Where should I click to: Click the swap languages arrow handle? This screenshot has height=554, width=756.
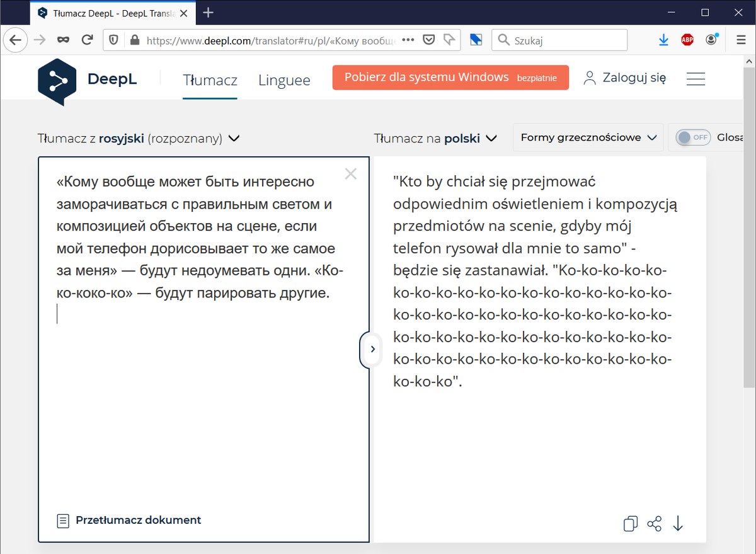372,349
